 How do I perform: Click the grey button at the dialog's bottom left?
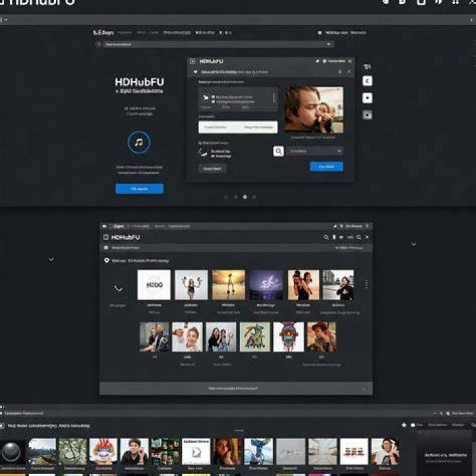(212, 169)
